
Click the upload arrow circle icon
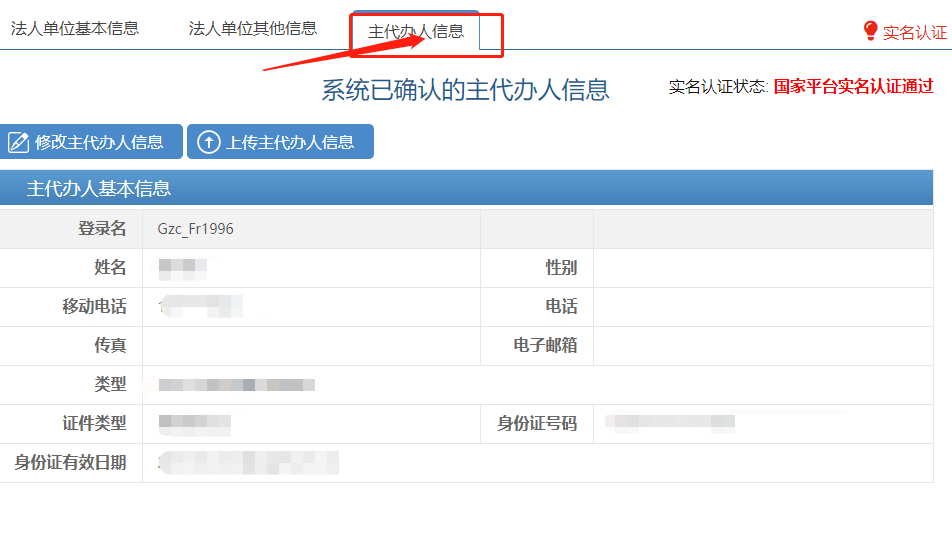pos(208,142)
